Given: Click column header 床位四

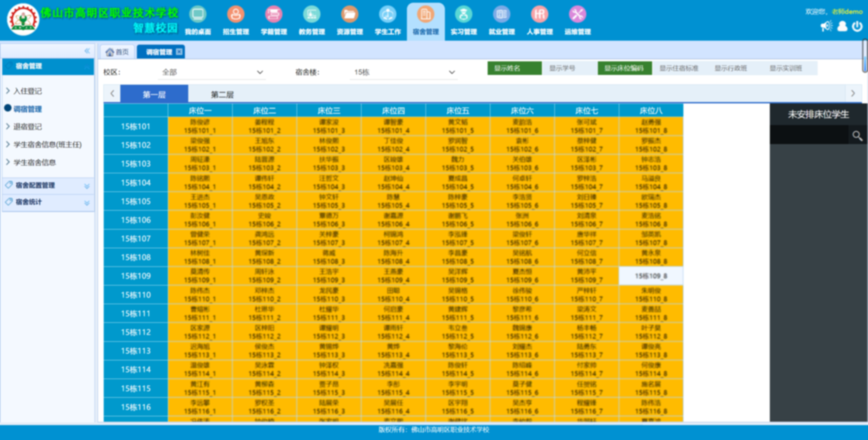Looking at the screenshot, I should pos(393,111).
